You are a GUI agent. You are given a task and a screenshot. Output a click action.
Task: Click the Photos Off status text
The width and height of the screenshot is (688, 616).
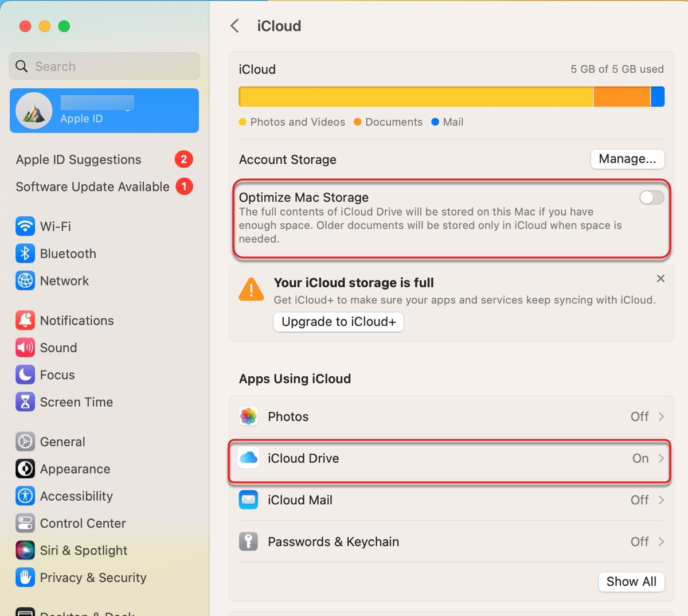coord(639,416)
